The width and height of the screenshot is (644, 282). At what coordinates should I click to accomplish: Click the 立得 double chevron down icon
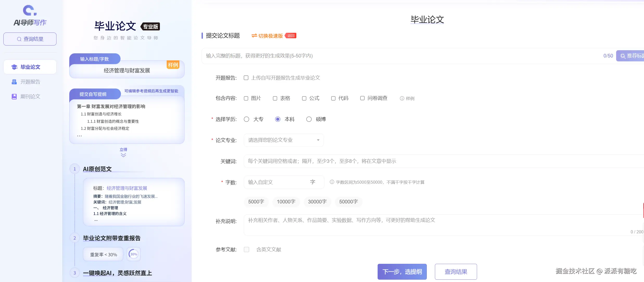pyautogui.click(x=123, y=155)
